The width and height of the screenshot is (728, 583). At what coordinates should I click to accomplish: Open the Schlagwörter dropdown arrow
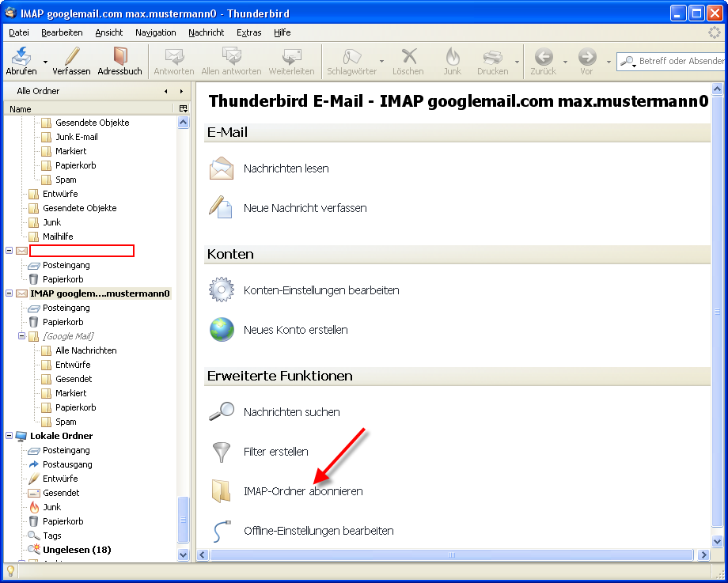381,62
